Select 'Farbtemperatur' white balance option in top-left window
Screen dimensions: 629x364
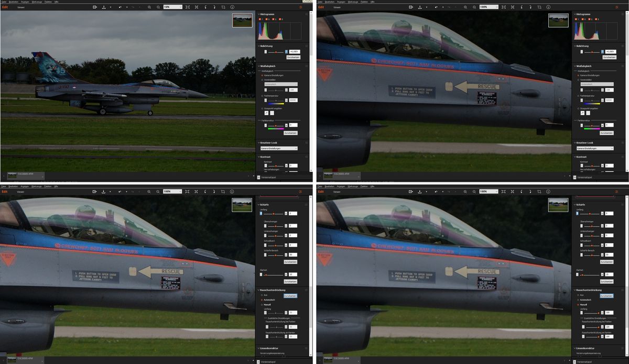click(x=262, y=96)
